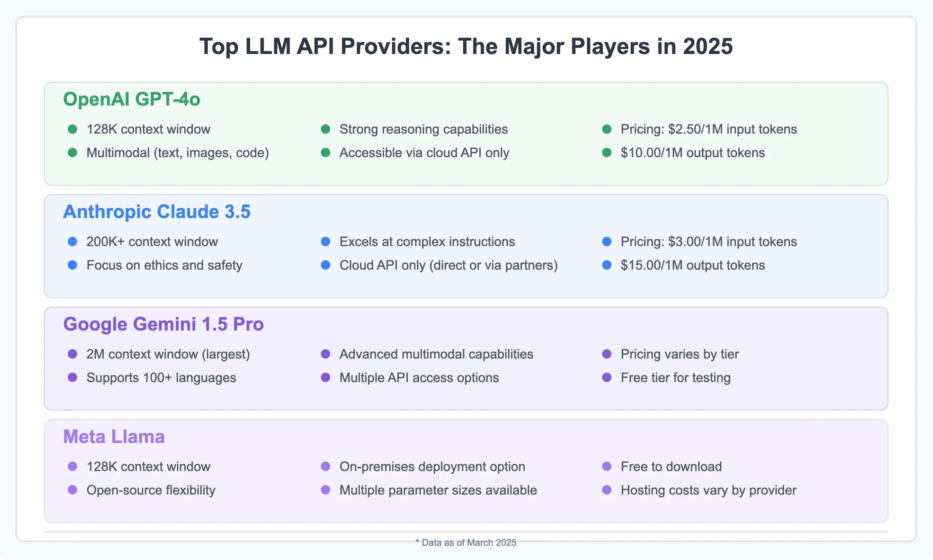Screen dimensions: 933x560
Task: Click "Focus on ethics and safety" text
Action: (164, 265)
